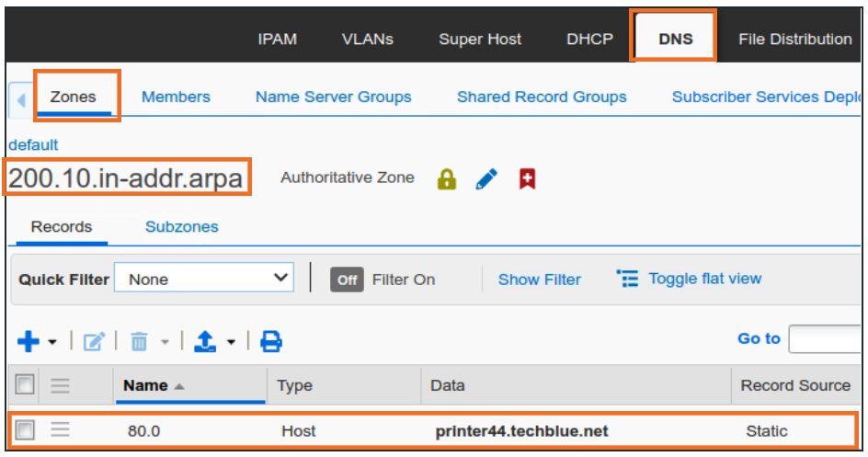Viewport: 868px width, 457px height.
Task: Open the Subzones tab
Action: (181, 226)
